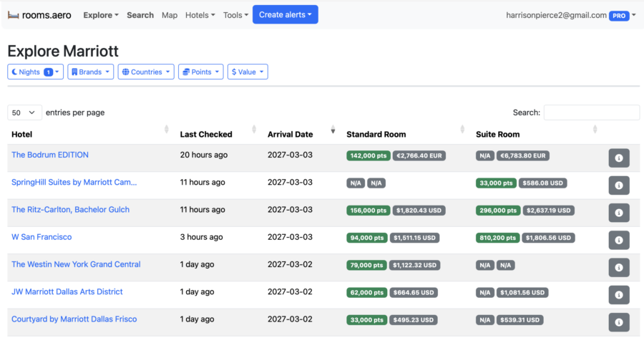
Task: Click the Explore Marriott page heading
Action: pyautogui.click(x=63, y=51)
